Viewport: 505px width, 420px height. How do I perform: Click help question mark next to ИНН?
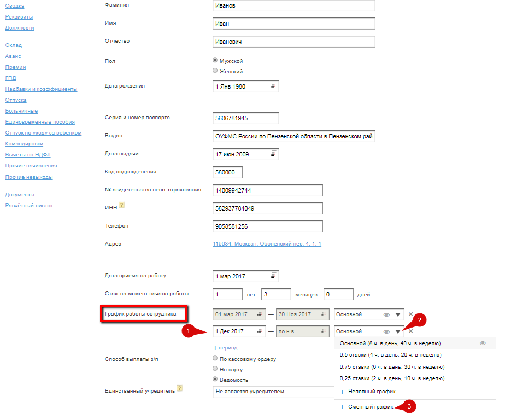tap(121, 205)
